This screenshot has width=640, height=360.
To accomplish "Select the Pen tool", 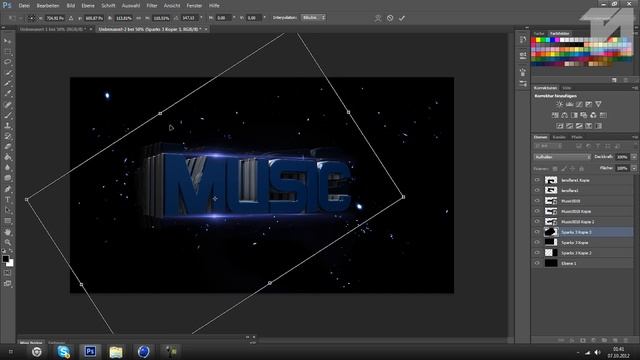I will (x=8, y=189).
